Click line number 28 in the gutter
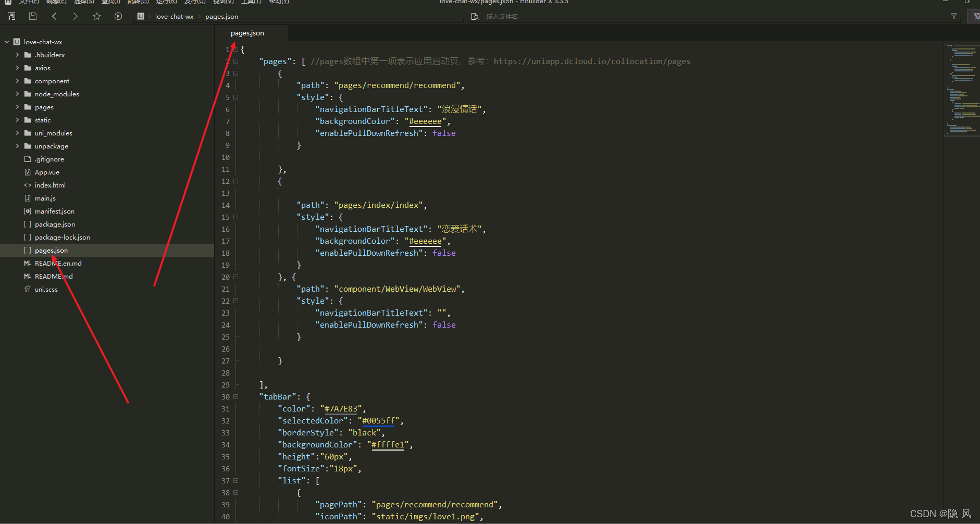This screenshot has height=524, width=980. pyautogui.click(x=225, y=373)
